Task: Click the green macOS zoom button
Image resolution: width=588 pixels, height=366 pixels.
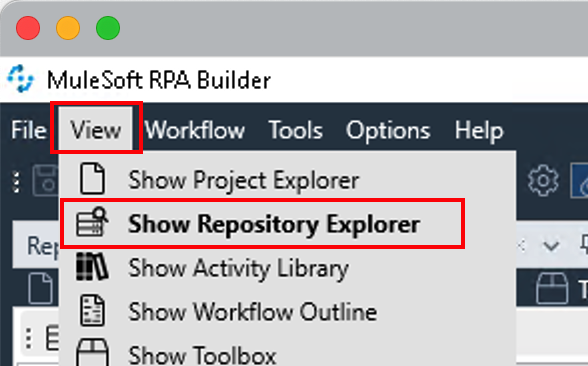Action: click(108, 28)
